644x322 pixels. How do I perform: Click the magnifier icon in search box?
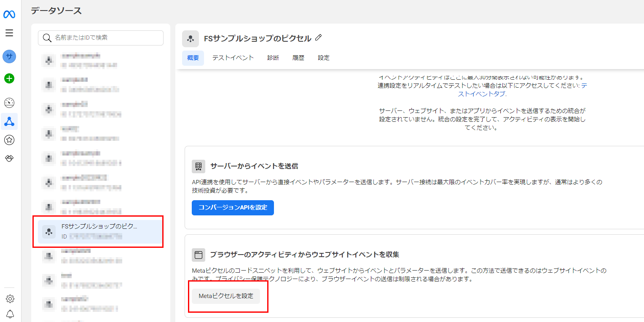tap(47, 38)
